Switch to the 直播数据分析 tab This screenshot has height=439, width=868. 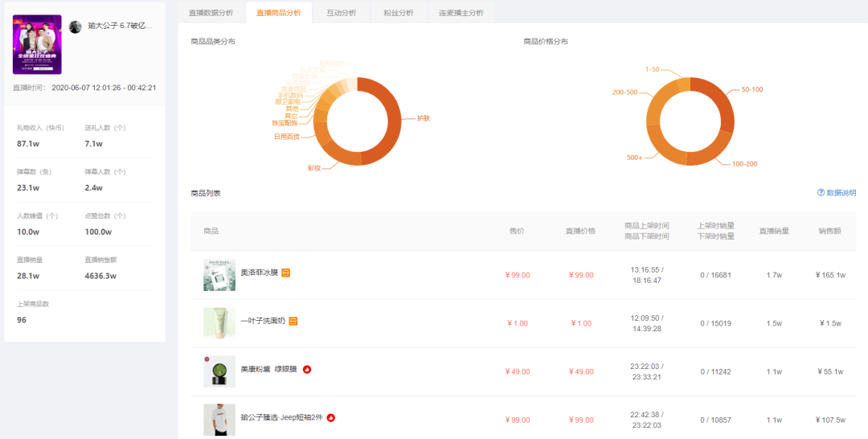click(x=211, y=13)
